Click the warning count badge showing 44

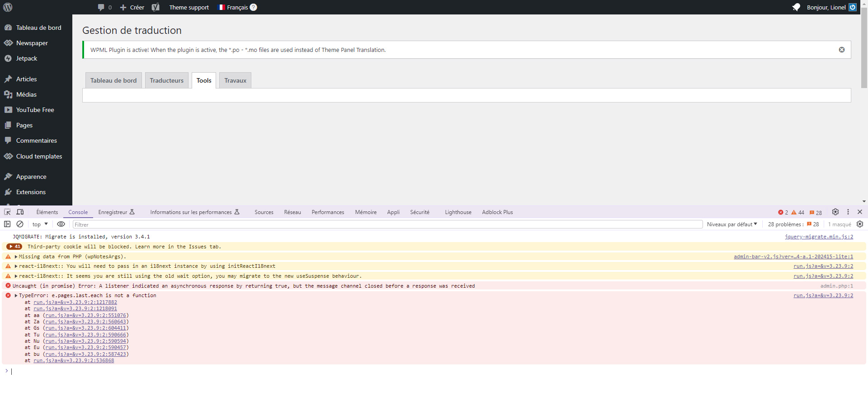[798, 212]
